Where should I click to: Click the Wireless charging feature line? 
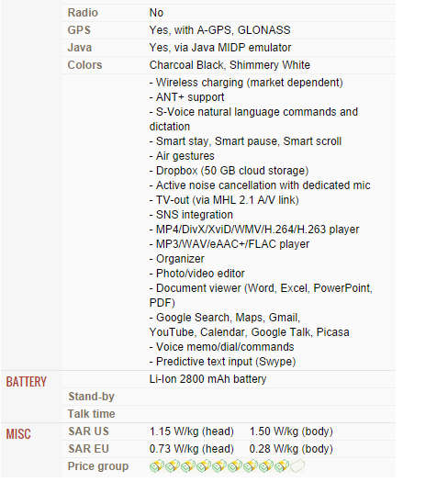(246, 83)
